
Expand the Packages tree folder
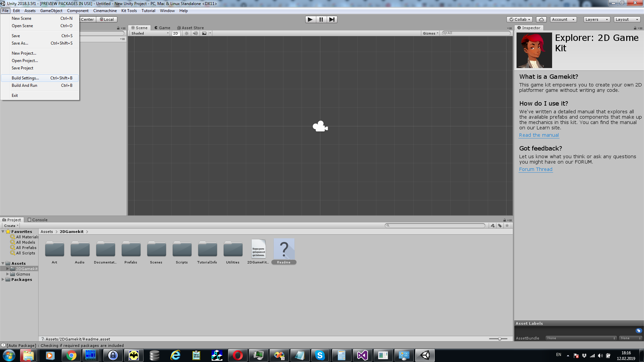[3, 280]
